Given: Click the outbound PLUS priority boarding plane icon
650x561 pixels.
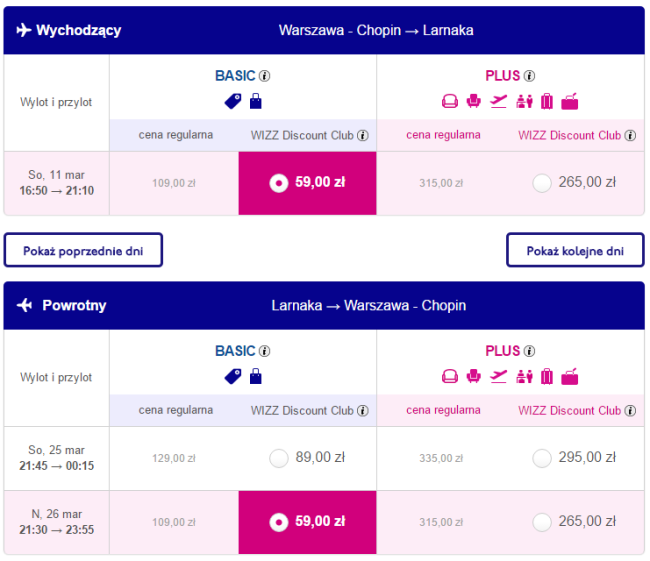Looking at the screenshot, I should pos(498,101).
